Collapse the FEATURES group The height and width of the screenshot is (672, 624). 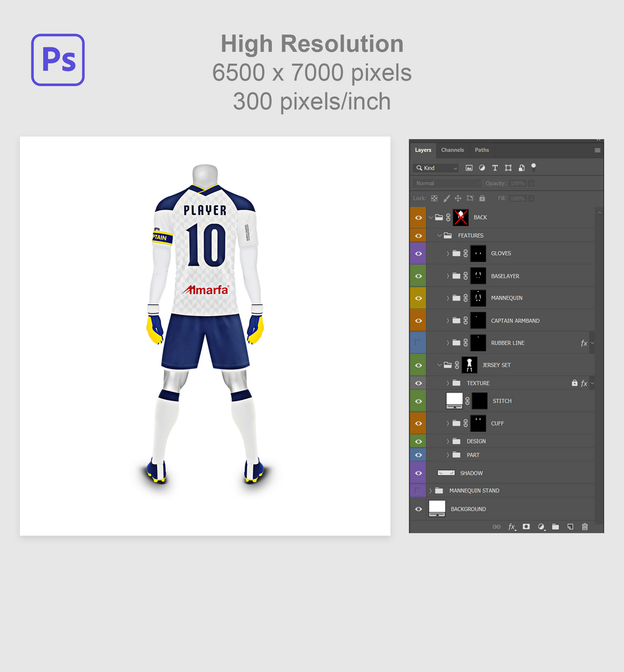tap(440, 235)
